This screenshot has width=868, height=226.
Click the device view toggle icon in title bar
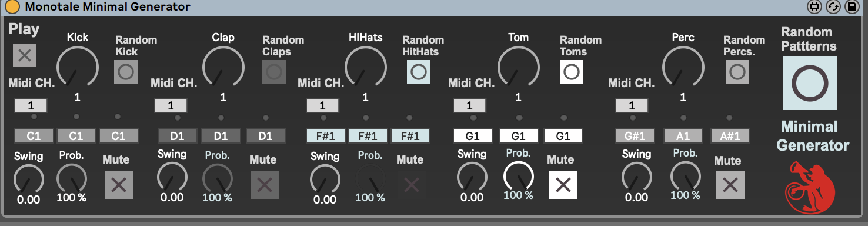[814, 7]
